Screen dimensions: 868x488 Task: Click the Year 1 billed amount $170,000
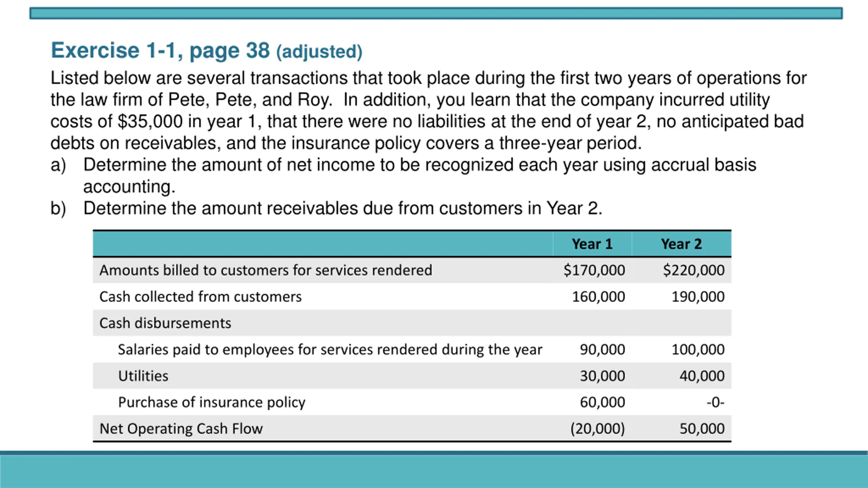click(594, 270)
